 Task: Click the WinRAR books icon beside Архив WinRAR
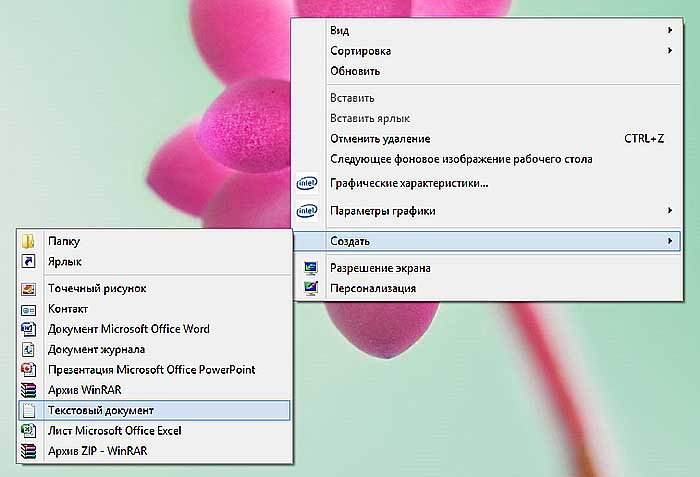(28, 390)
